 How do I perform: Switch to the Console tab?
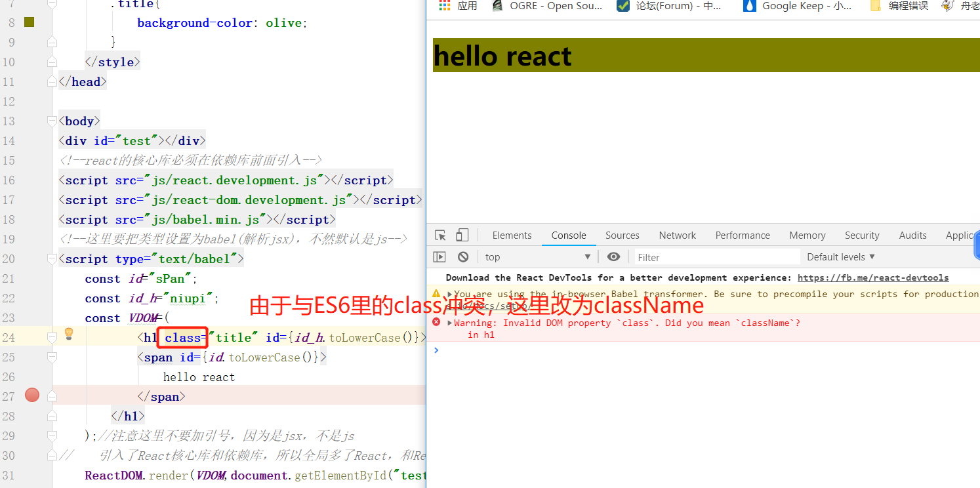tap(569, 235)
